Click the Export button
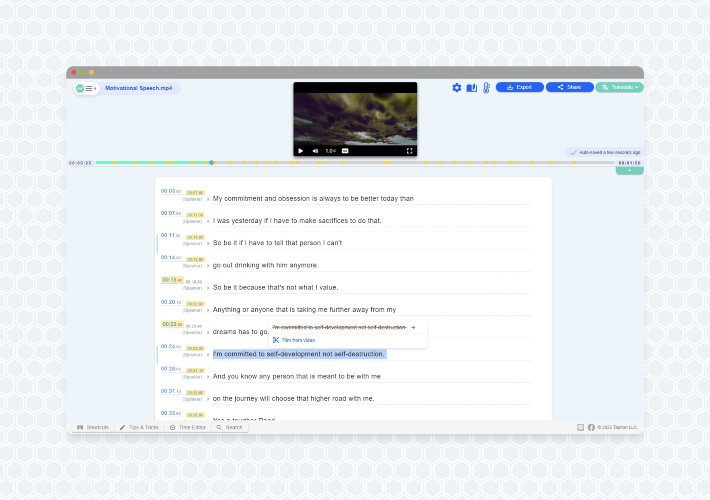This screenshot has height=500, width=710. point(519,87)
